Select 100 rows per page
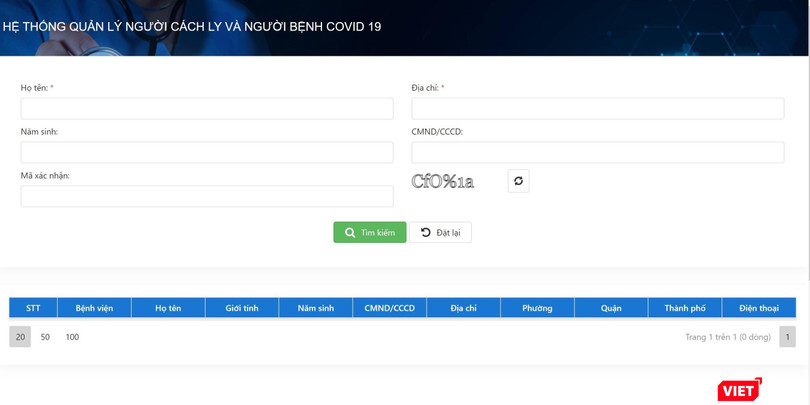This screenshot has height=405, width=810. click(x=72, y=337)
